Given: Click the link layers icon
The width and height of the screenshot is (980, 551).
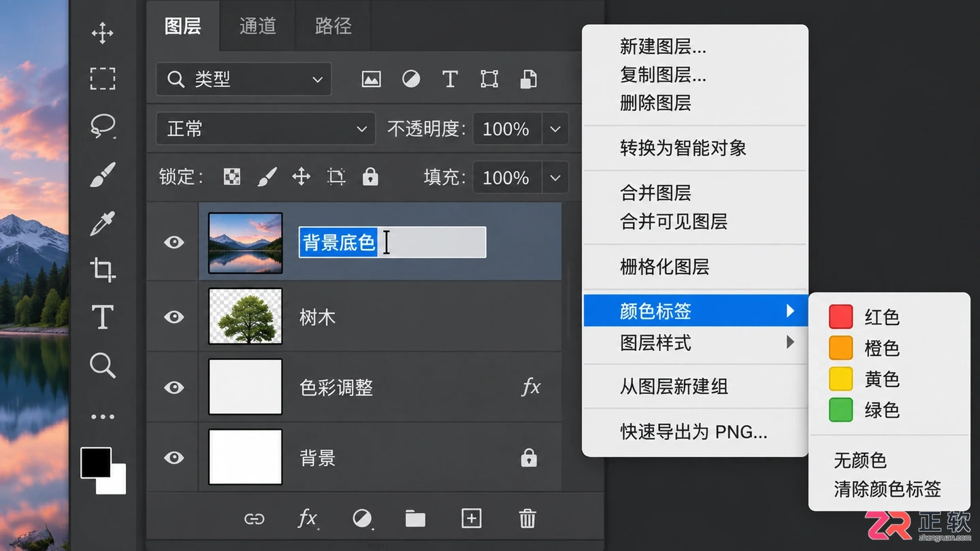Looking at the screenshot, I should coord(254,519).
